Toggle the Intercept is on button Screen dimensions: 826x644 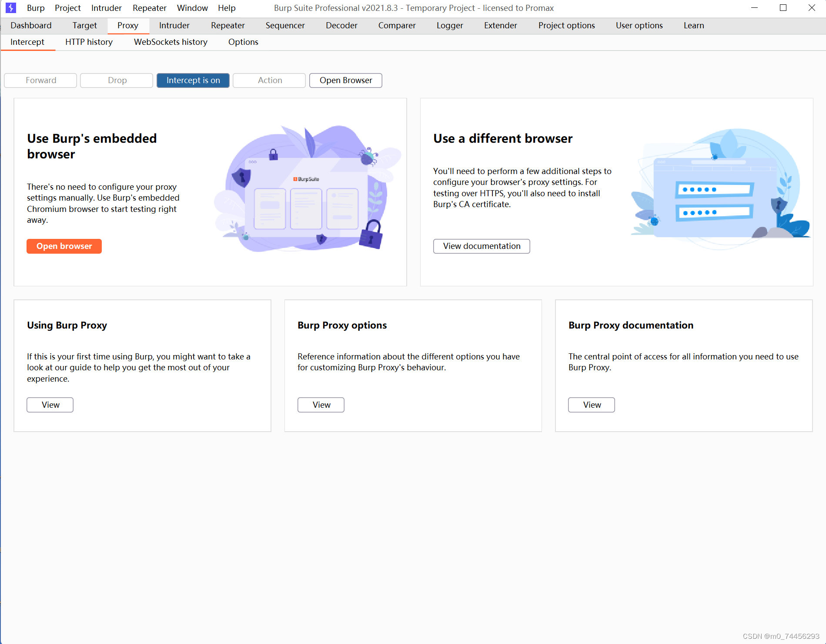coord(193,80)
